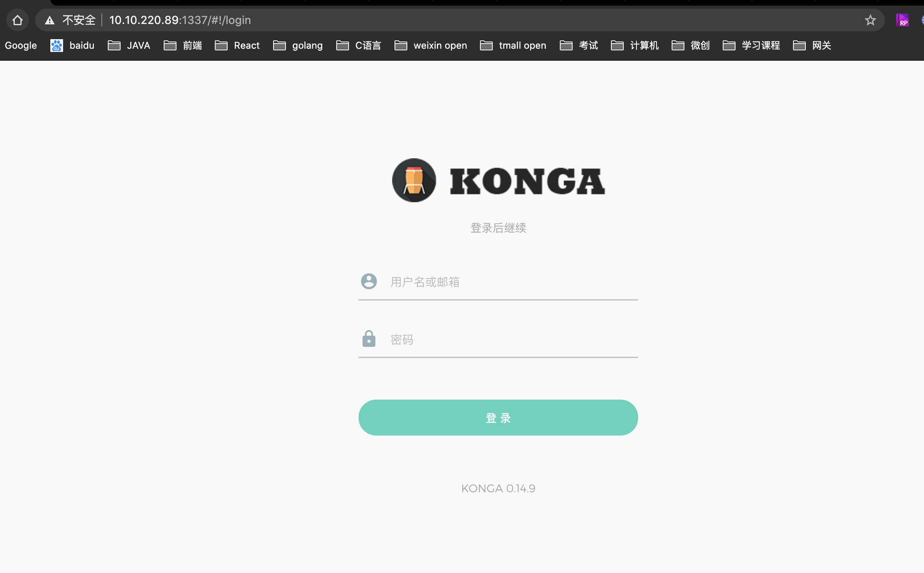This screenshot has height=573, width=924.
Task: Open the React bookmarks folder
Action: [x=237, y=46]
